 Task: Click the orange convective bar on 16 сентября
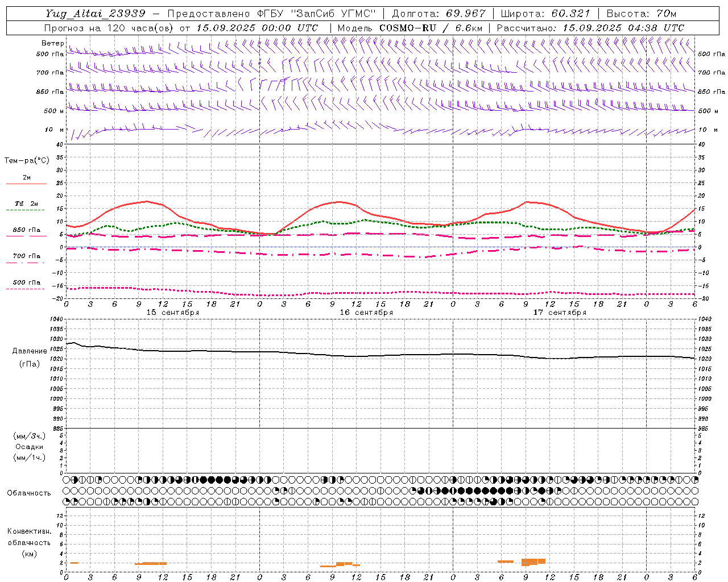tap(340, 564)
